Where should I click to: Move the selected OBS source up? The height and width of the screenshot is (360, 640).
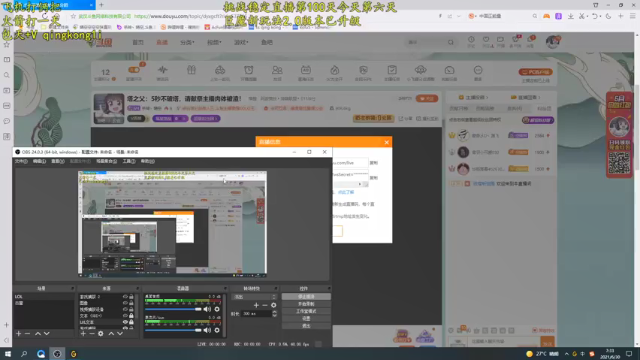111,333
